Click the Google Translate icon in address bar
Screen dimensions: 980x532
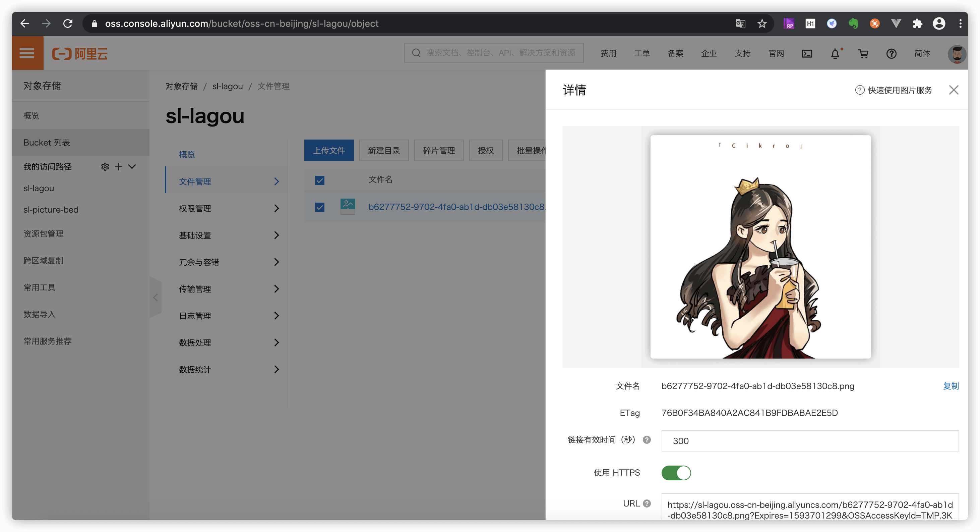[740, 23]
